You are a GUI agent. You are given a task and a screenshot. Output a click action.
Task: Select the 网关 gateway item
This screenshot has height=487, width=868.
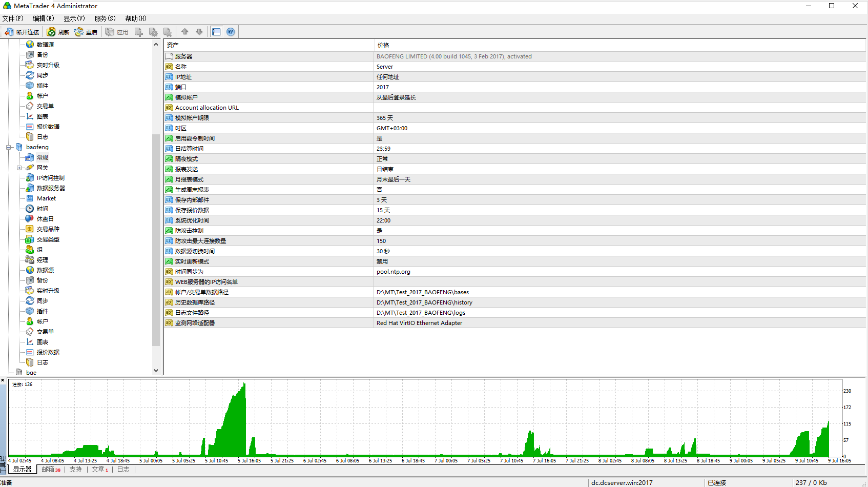43,168
